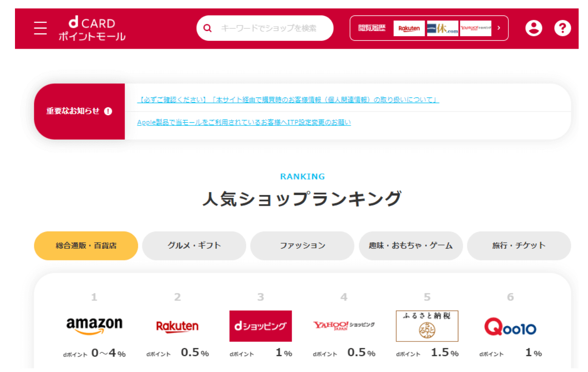Select the 総合通販・百貨店 tab
Viewport: 588px width, 372px height.
pos(86,246)
